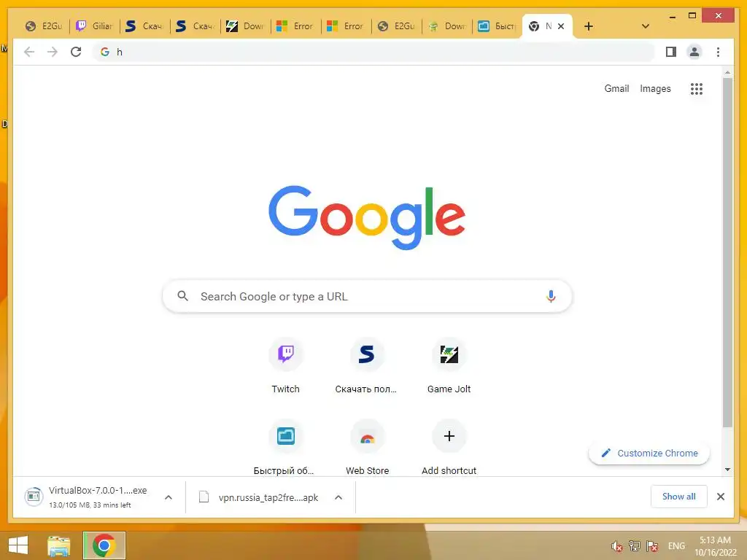This screenshot has height=560, width=747.
Task: Open Action Center flag icon
Action: click(652, 546)
